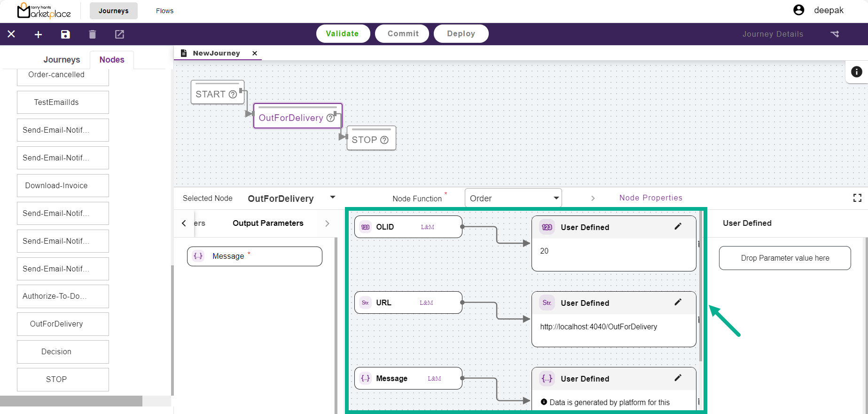Close the NewJourney tab
Image resolution: width=868 pixels, height=414 pixels.
point(255,53)
